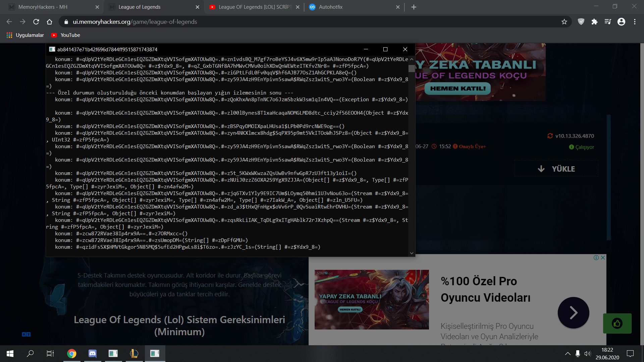The width and height of the screenshot is (644, 362).
Task: Open Chrome from the taskbar
Action: (71, 354)
